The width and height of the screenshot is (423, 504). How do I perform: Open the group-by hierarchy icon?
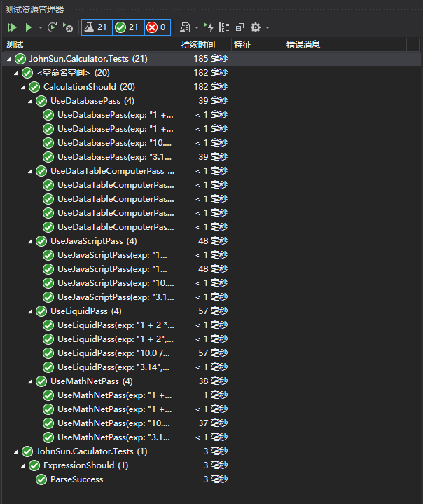coord(224,27)
